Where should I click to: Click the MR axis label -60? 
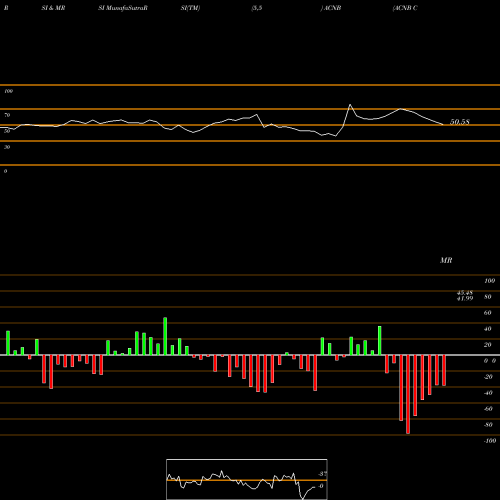point(488,409)
